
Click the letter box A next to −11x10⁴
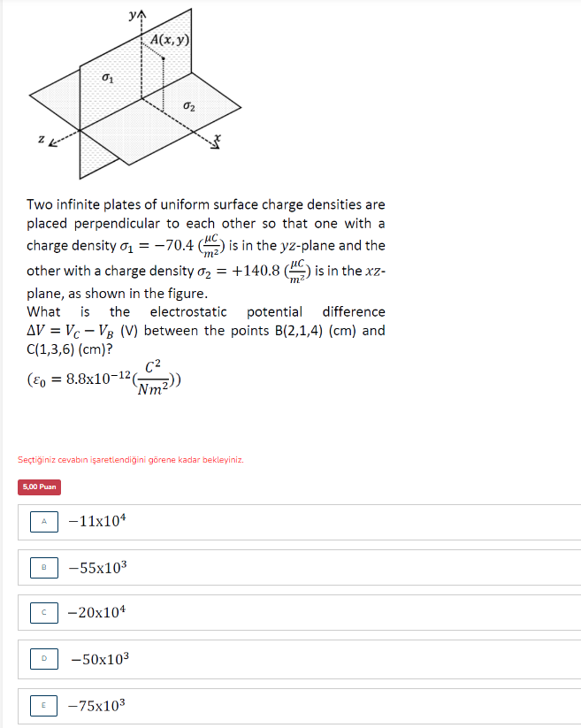[x=43, y=522]
